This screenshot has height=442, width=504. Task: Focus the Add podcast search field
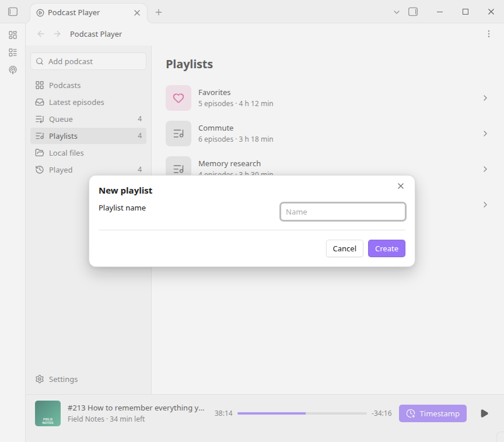[89, 61]
